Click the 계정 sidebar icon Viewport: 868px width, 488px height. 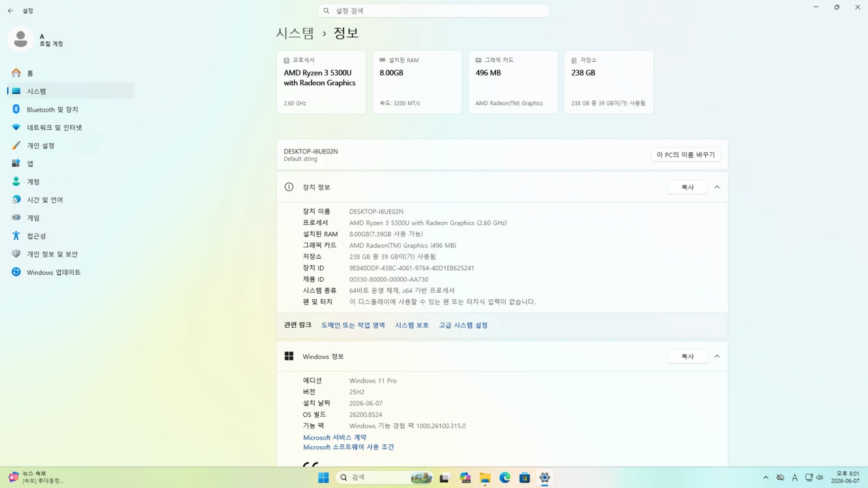[x=16, y=182]
